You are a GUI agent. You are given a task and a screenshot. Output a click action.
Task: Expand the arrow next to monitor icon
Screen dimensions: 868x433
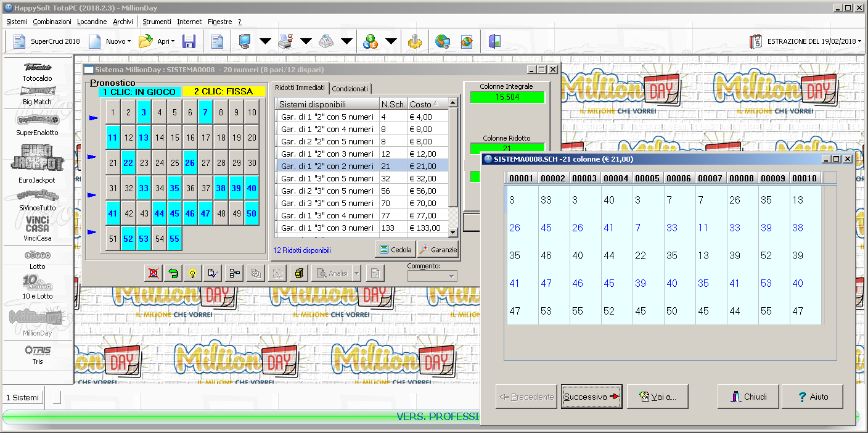(265, 41)
